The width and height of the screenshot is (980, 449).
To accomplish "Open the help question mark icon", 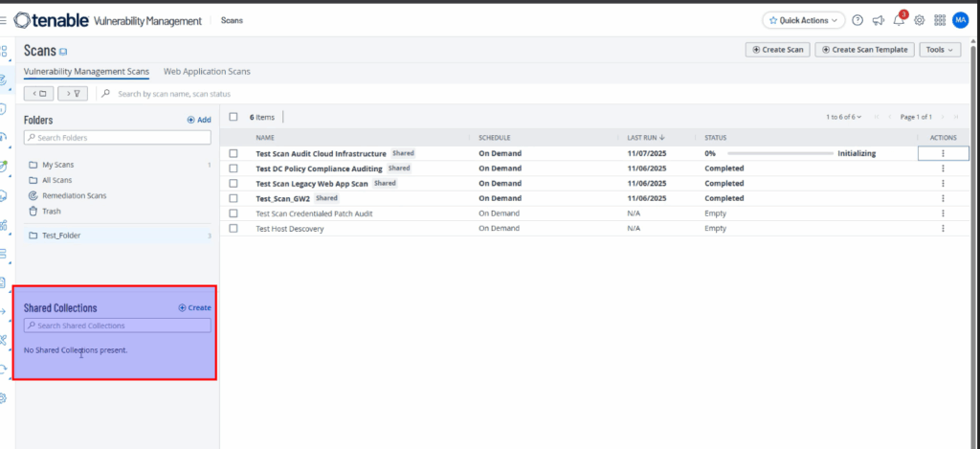I will [x=857, y=20].
